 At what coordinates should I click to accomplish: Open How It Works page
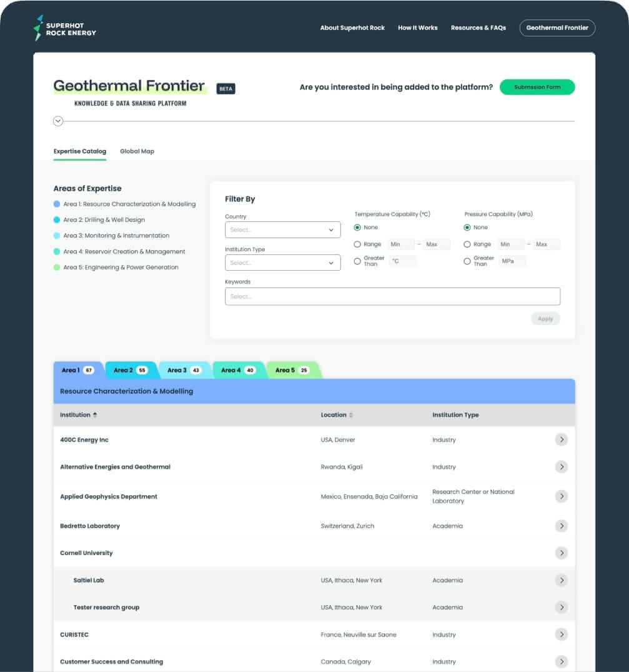[418, 28]
